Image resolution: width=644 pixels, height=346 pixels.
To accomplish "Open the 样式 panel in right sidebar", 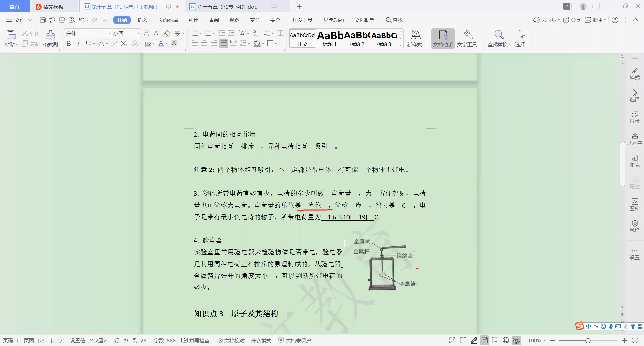I will (x=635, y=74).
